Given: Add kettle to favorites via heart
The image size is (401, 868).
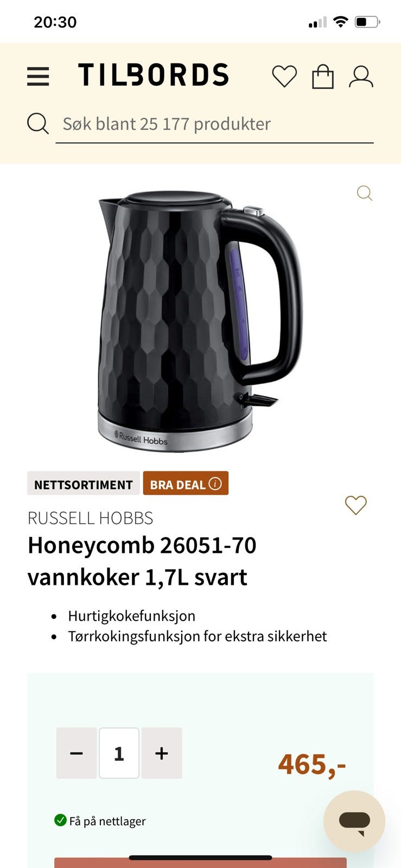Looking at the screenshot, I should (x=356, y=505).
